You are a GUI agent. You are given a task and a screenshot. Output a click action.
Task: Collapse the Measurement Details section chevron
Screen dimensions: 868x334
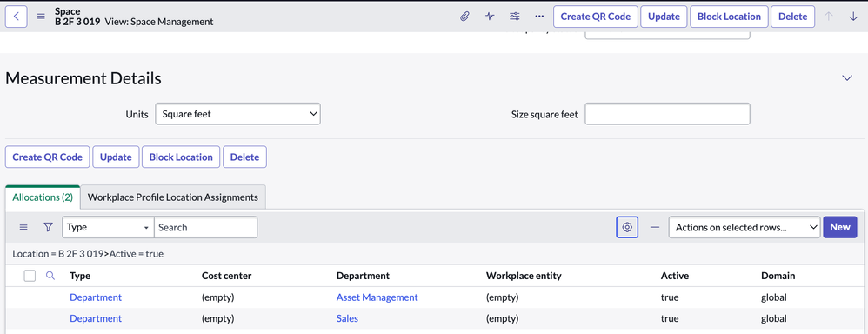point(847,78)
